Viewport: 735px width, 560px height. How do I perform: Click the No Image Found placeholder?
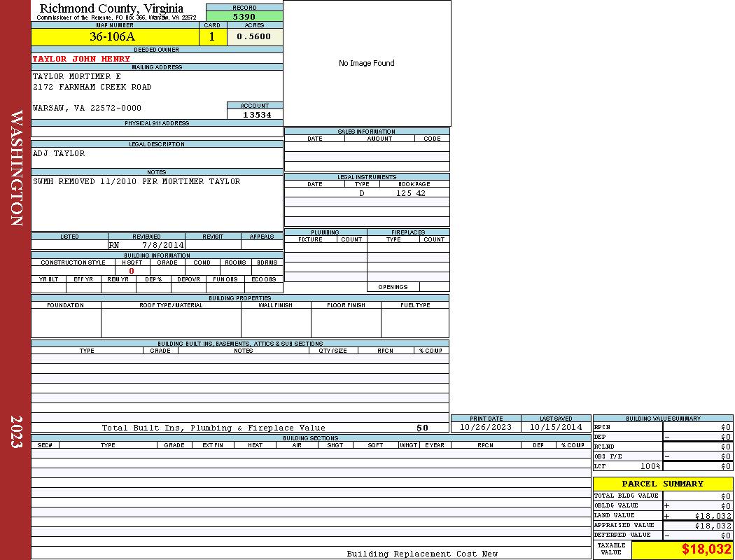(x=367, y=64)
